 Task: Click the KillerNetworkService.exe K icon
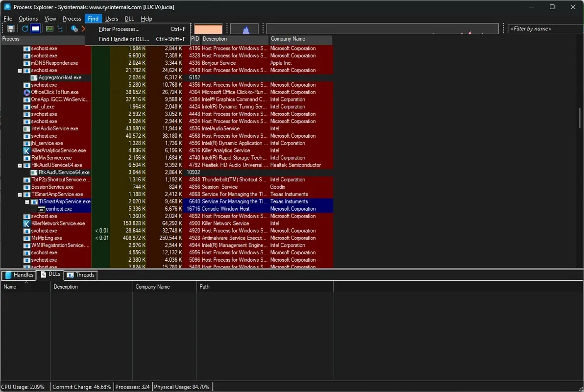click(27, 223)
